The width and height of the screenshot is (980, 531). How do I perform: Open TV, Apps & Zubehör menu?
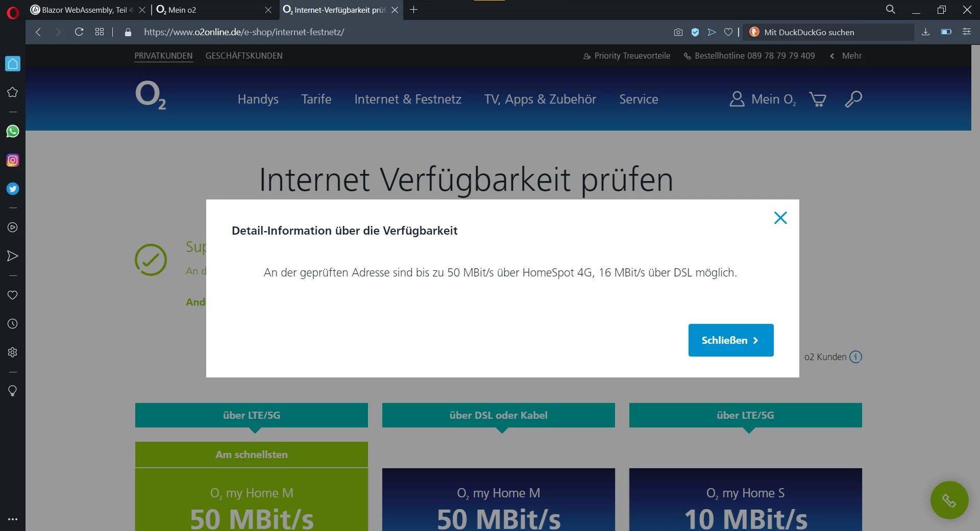click(541, 99)
